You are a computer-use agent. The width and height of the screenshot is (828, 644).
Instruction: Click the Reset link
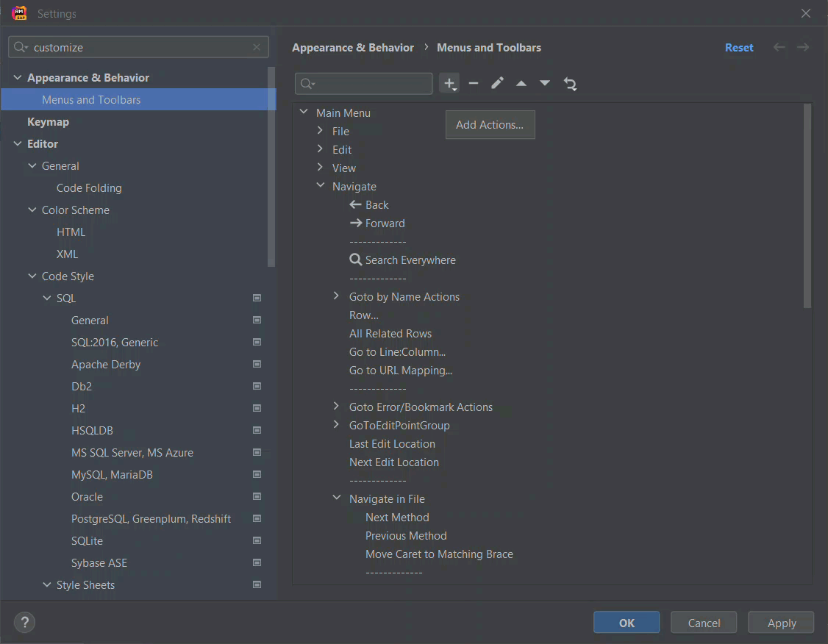click(739, 48)
